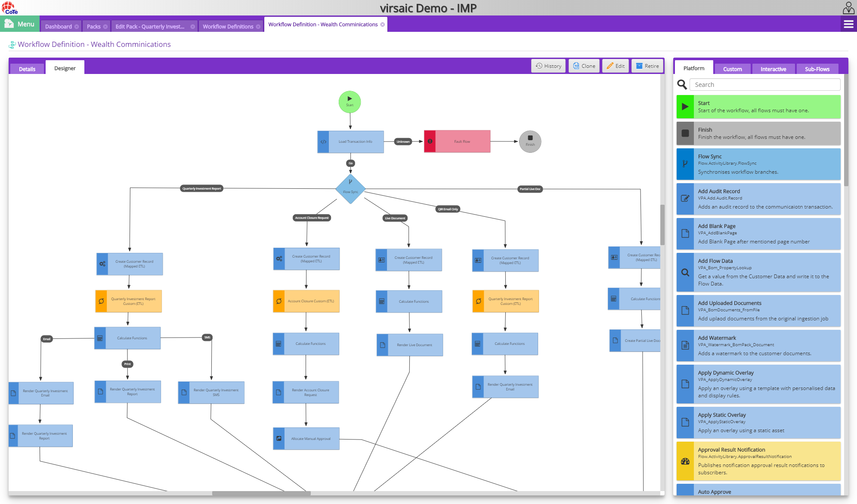Click the Retire button
Viewport: 857px width, 504px height.
647,66
